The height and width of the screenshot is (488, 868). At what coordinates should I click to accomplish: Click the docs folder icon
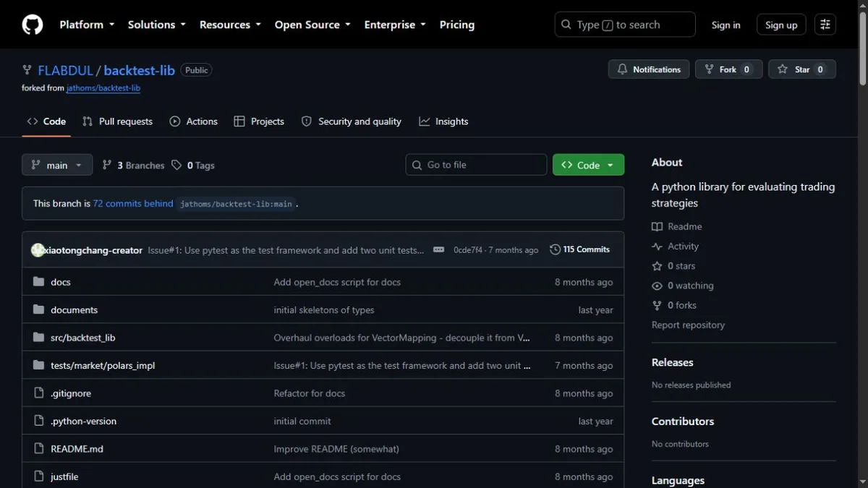tap(39, 282)
